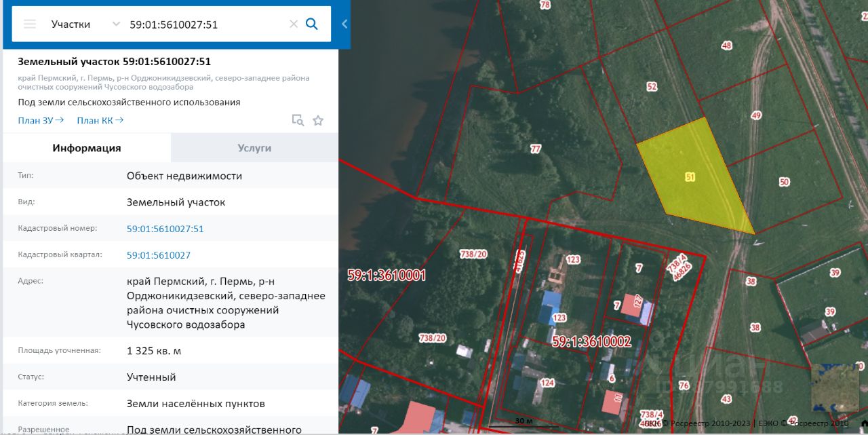The image size is (868, 435).
Task: Click parcel label 43 on the map
Action: point(726,399)
